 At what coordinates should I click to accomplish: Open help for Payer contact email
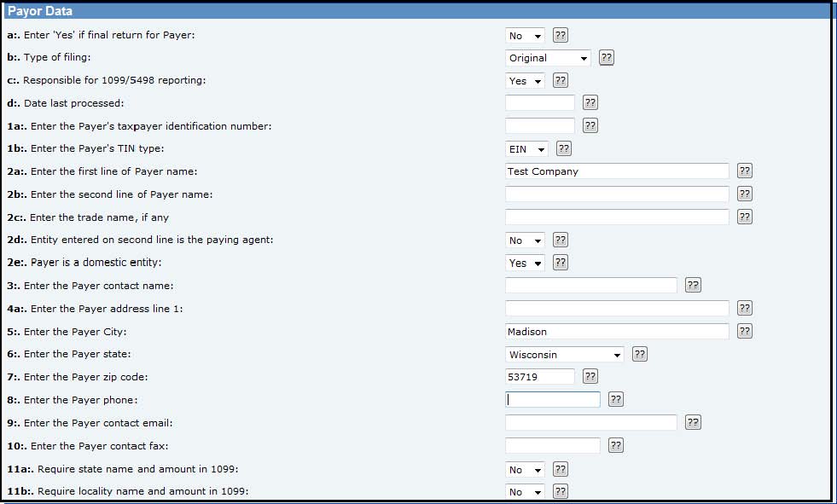[x=693, y=422]
